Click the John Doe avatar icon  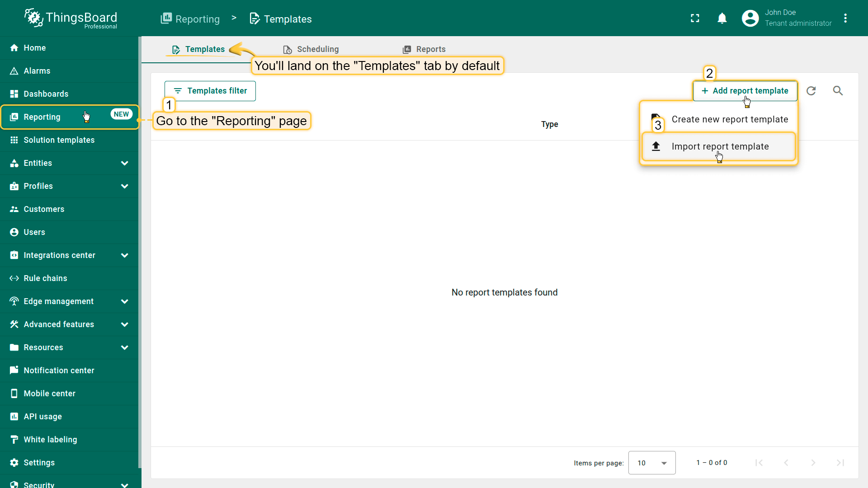click(x=750, y=18)
